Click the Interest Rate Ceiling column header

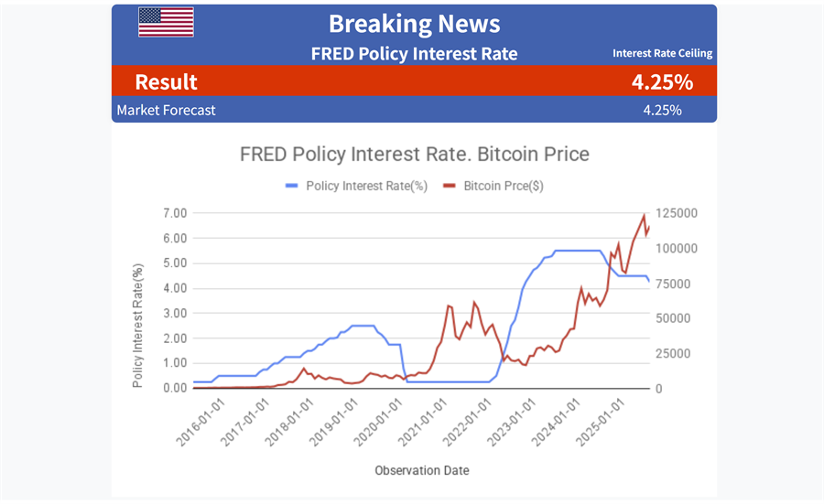(x=662, y=53)
